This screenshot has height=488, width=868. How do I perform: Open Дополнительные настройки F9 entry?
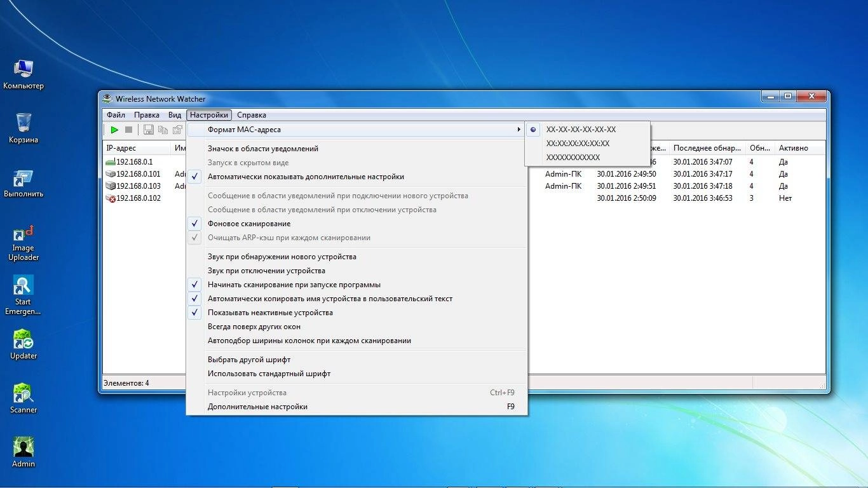click(x=356, y=407)
